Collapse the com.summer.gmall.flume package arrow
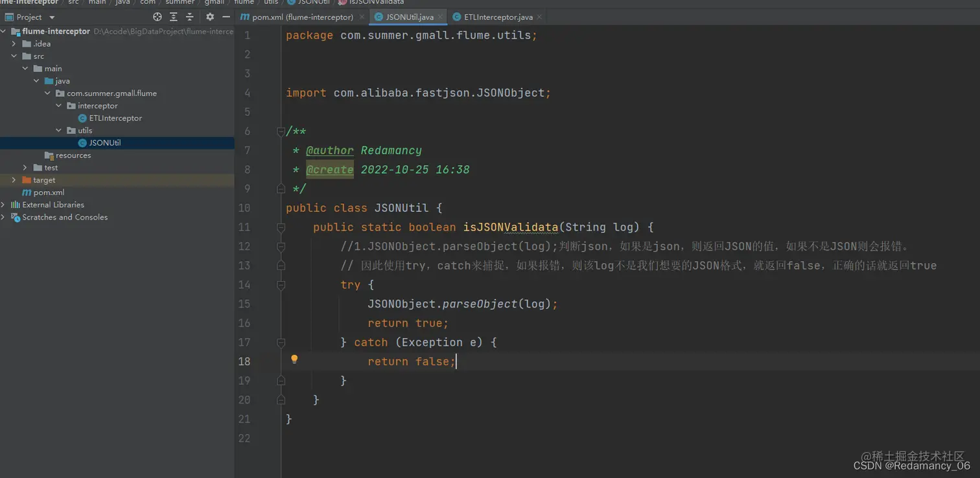Viewport: 980px width, 478px height. point(47,93)
